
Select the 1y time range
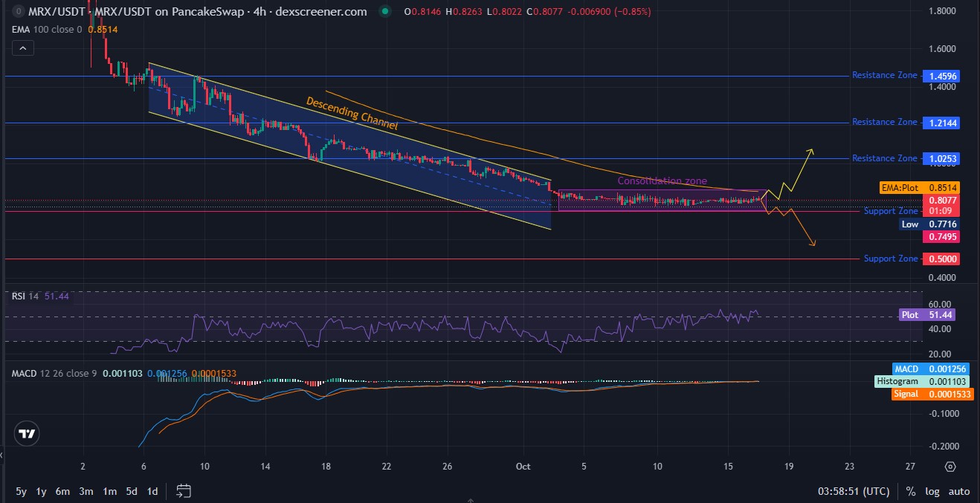click(x=41, y=491)
